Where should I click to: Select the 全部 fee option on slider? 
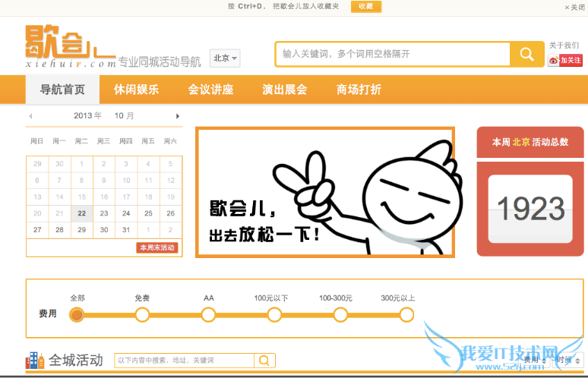[77, 315]
